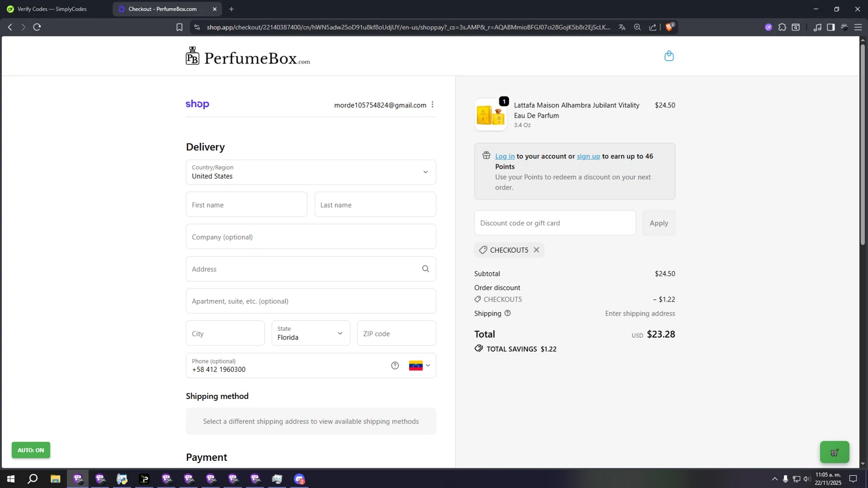Open the shopping bag cart icon
868x488 pixels.
(669, 56)
